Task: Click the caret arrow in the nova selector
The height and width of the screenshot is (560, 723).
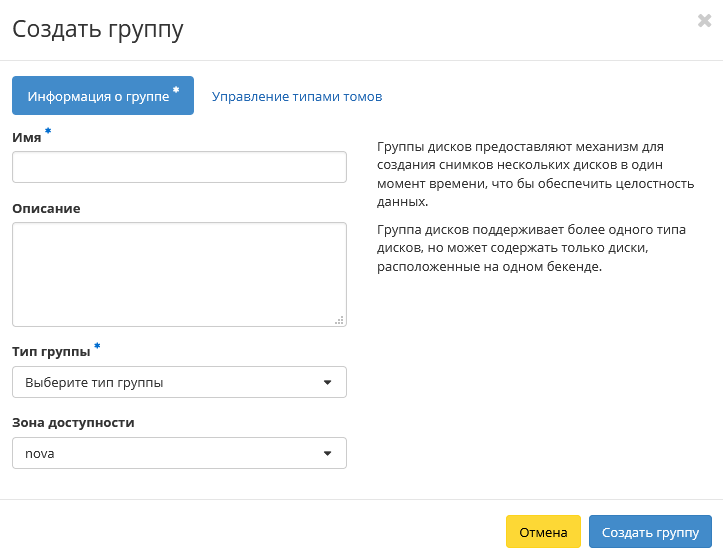Action: pyautogui.click(x=327, y=453)
